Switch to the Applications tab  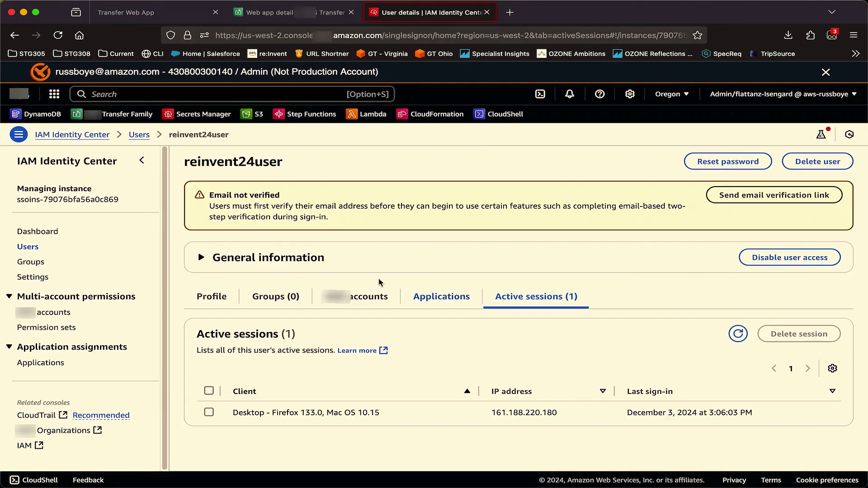(441, 296)
